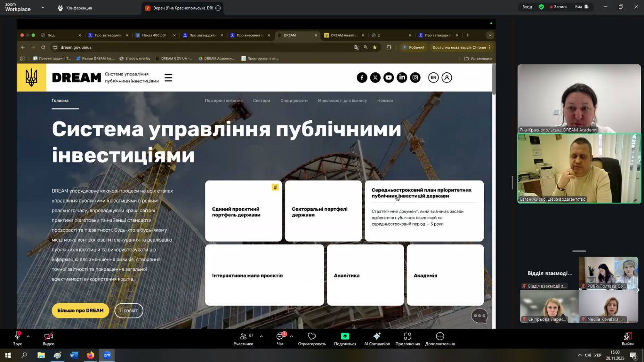
Task: Open Zoom Workplace dropdown chevron
Action: click(x=43, y=8)
